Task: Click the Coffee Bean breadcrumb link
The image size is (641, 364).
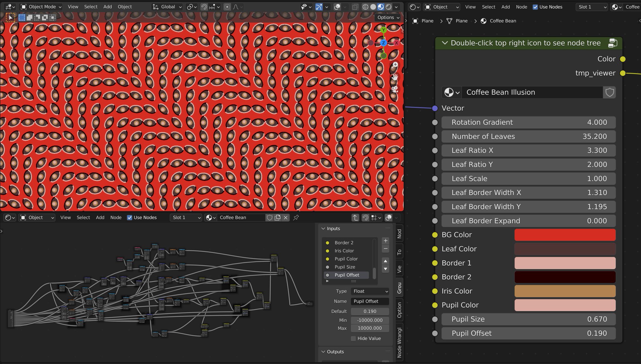Action: point(503,21)
